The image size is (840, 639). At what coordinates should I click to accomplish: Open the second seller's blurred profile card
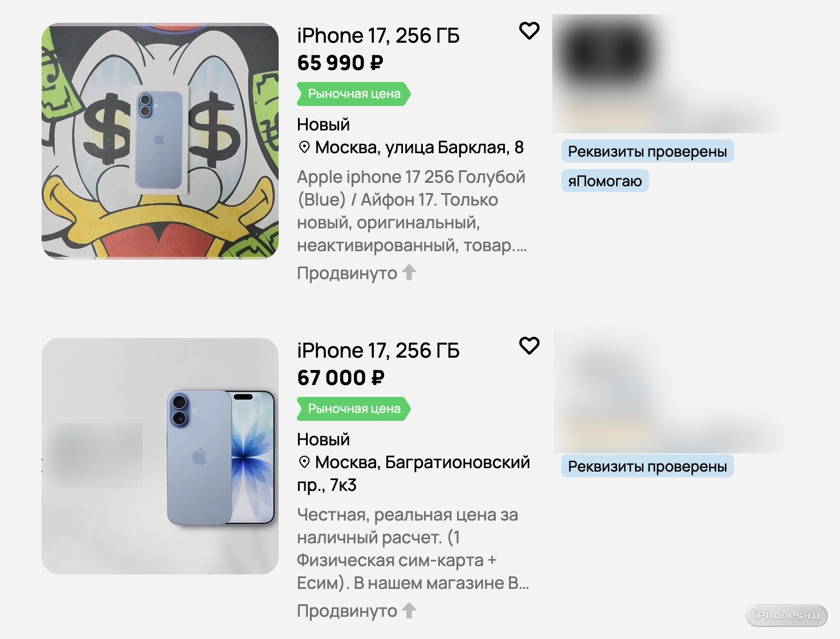click(x=670, y=390)
